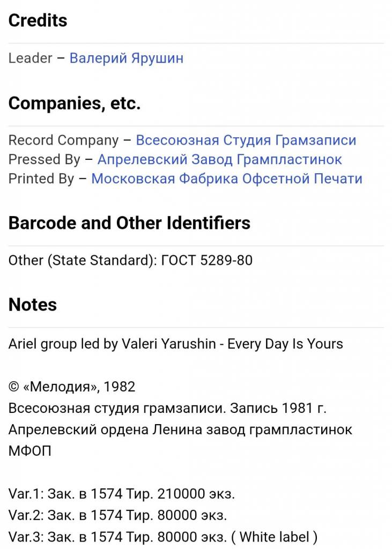
Task: Click the Var.3 White label line
Action: coord(163,536)
